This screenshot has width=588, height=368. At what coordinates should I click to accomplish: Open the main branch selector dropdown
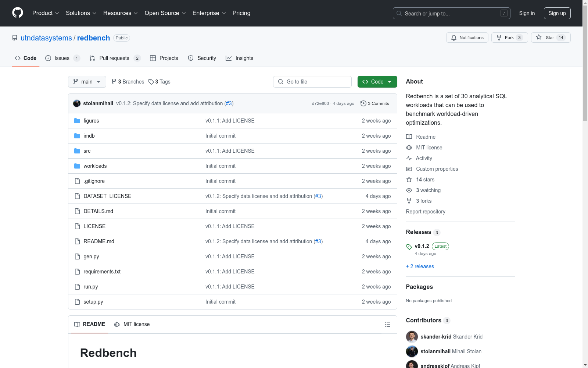(87, 82)
